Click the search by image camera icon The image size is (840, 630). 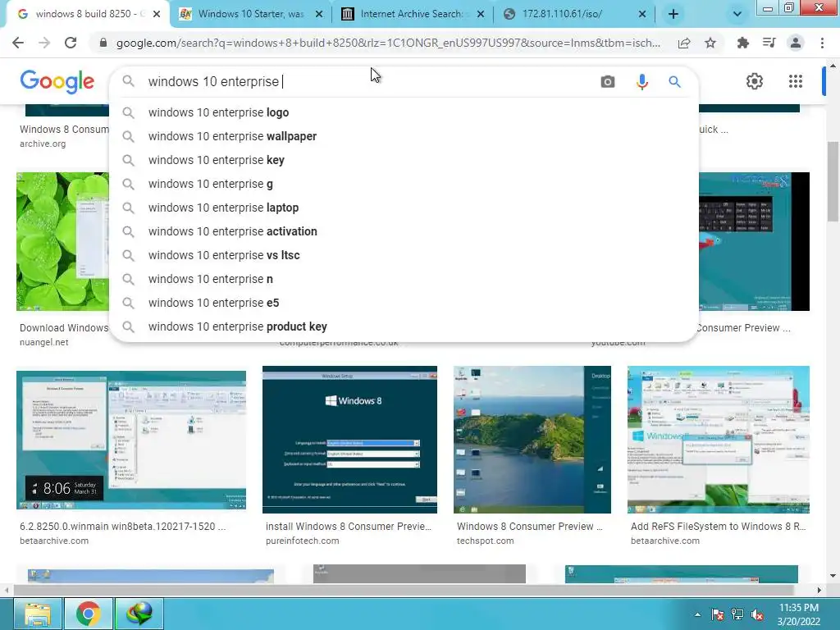608,81
